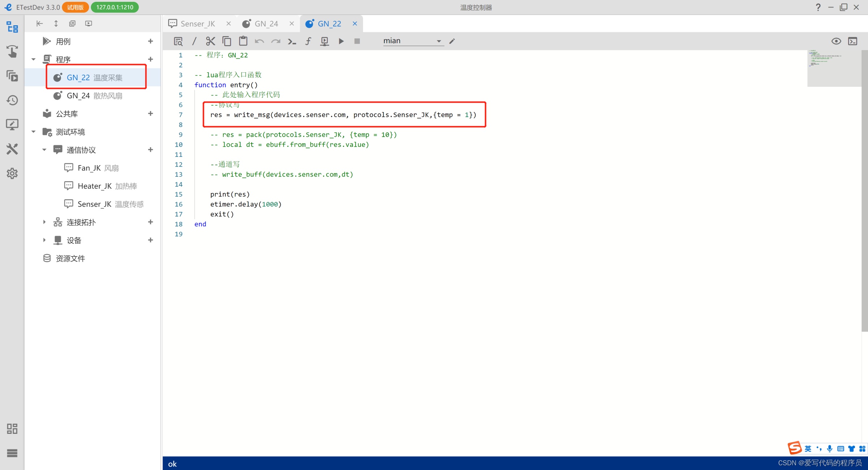Image resolution: width=868 pixels, height=470 pixels.
Task: Add a new item under 用例
Action: [150, 41]
